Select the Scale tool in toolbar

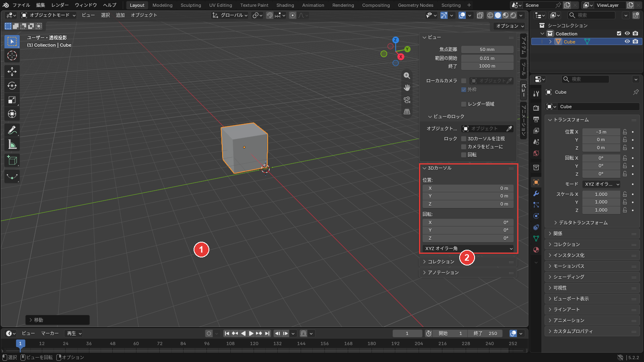click(x=12, y=100)
